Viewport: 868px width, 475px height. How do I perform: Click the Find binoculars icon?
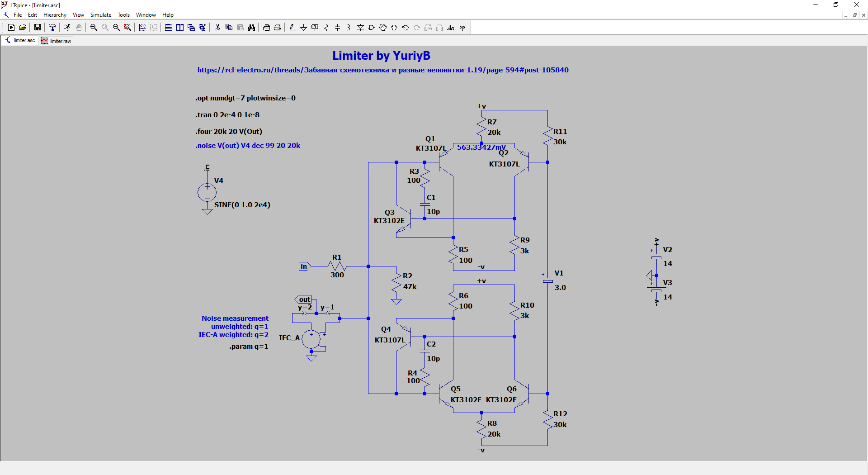(251, 28)
